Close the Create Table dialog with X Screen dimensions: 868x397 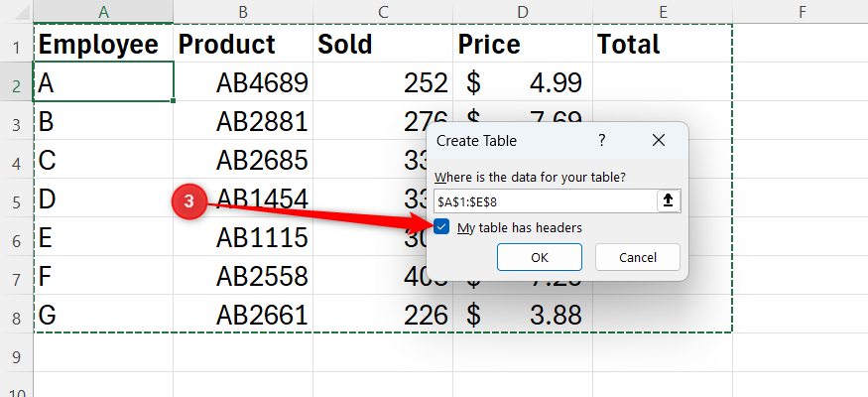click(x=659, y=141)
